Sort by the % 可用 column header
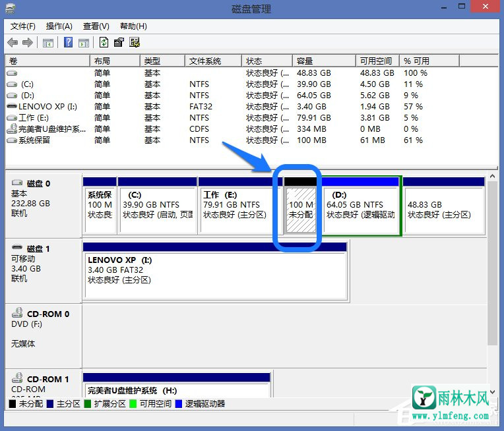Viewport: 504px width, 431px height. tap(429, 61)
